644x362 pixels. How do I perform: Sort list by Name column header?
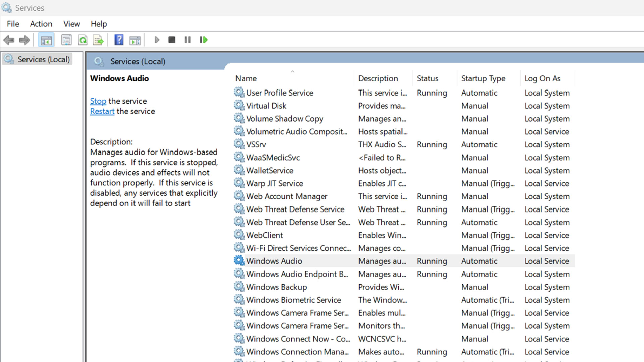click(246, 78)
